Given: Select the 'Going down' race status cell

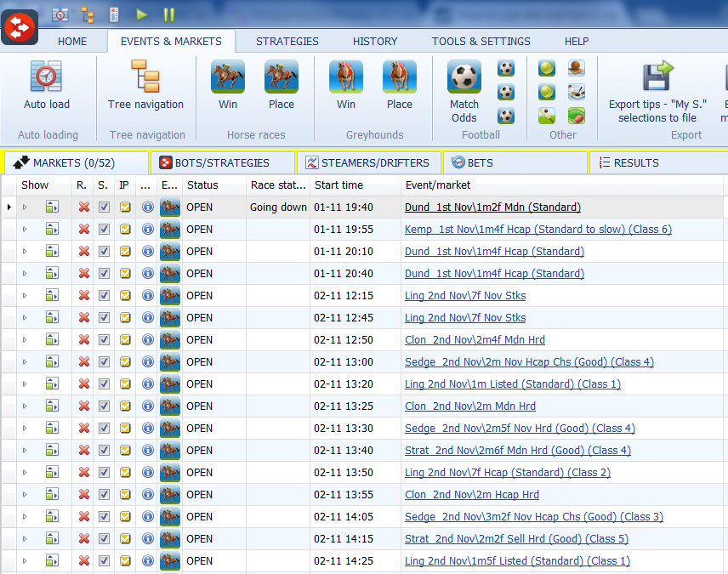Looking at the screenshot, I should click(278, 207).
